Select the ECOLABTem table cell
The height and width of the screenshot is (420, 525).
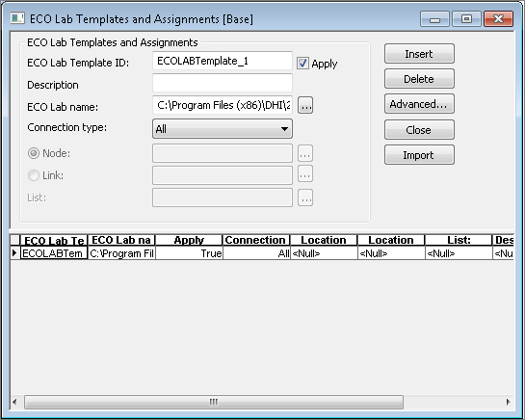[54, 253]
